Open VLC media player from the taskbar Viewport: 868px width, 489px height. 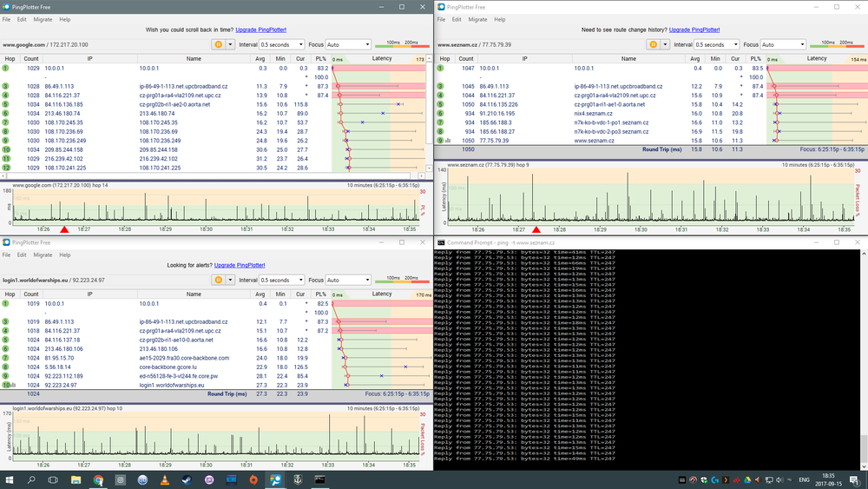[x=165, y=479]
